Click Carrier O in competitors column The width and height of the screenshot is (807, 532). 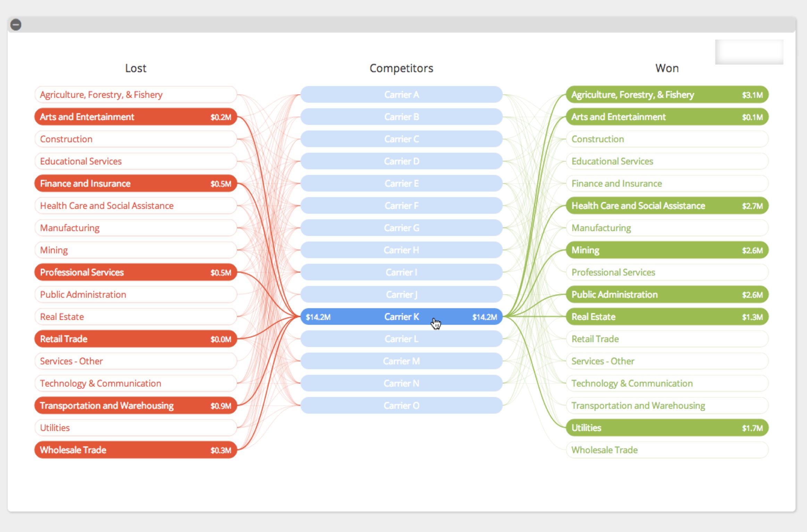[x=401, y=406]
